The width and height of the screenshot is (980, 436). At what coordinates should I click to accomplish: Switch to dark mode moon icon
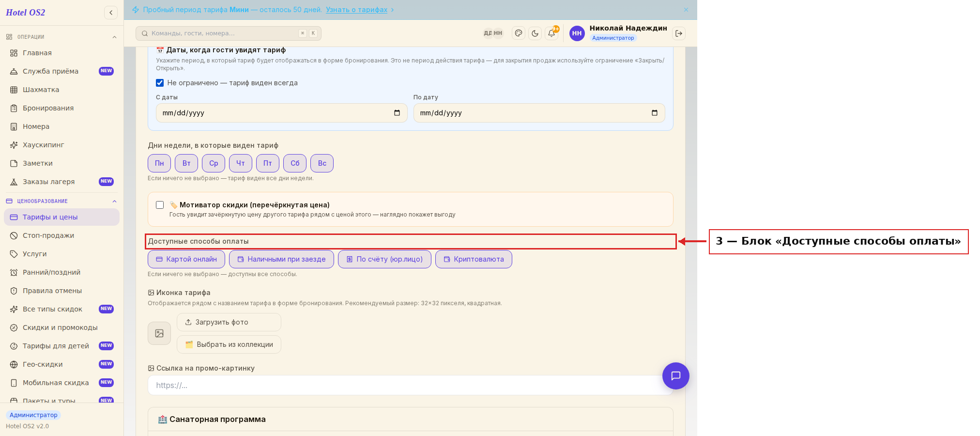[535, 33]
